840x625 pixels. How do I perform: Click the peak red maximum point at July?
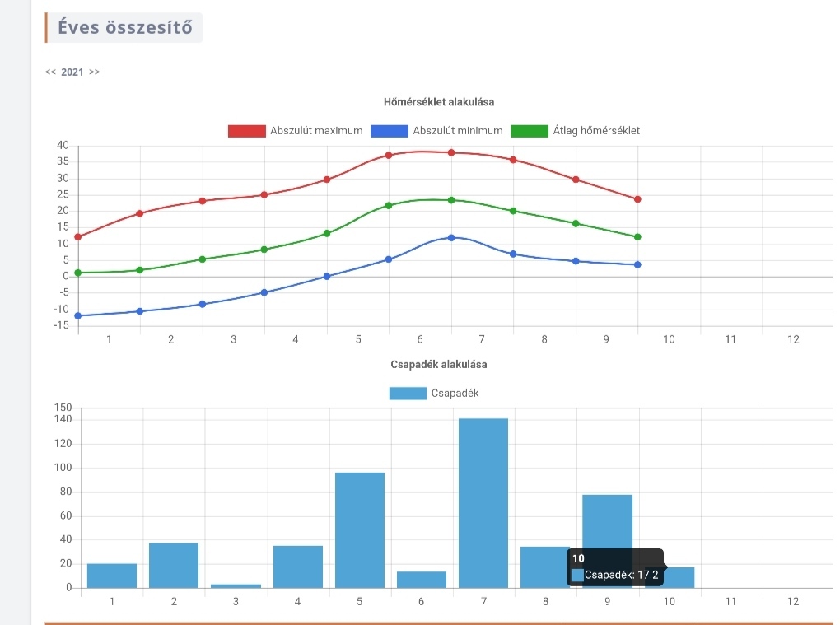pos(451,152)
